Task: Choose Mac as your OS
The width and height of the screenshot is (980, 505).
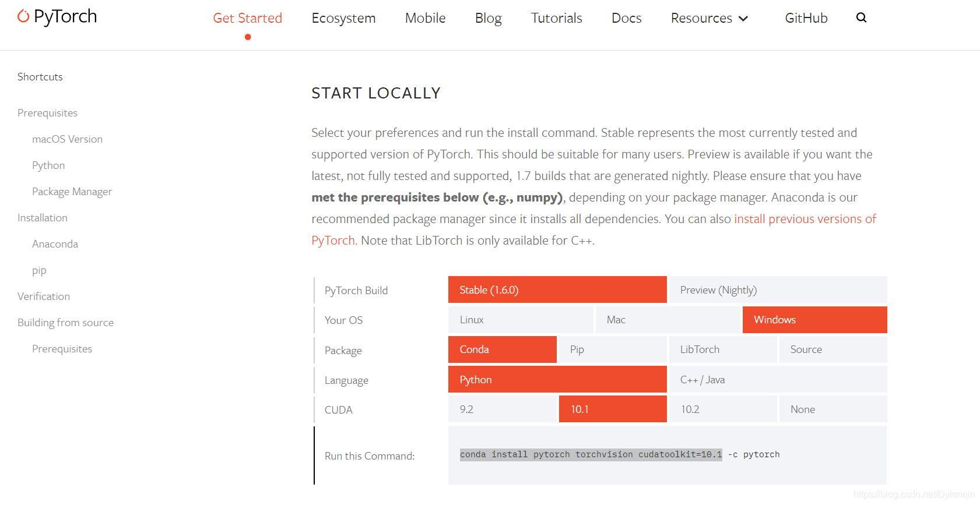Action: [668, 320]
